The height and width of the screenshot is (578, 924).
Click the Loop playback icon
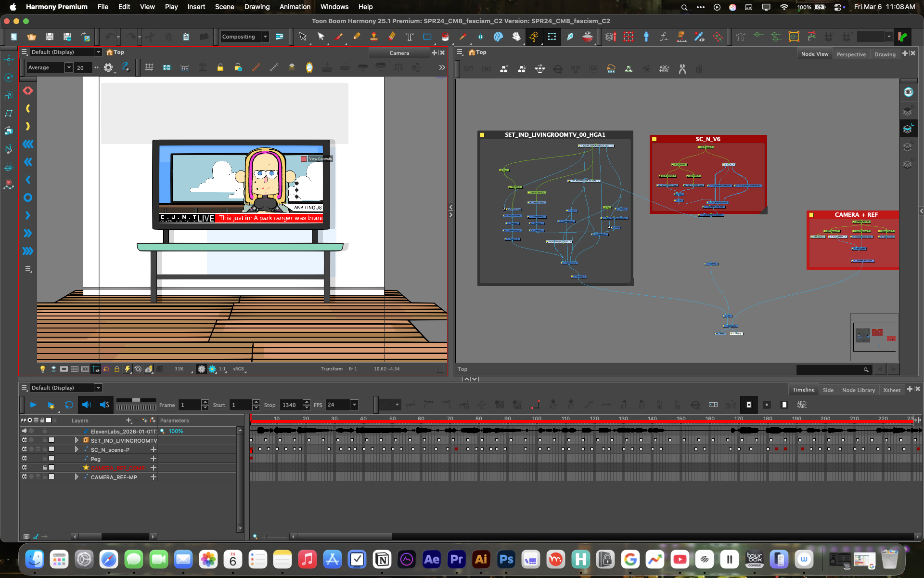coord(69,405)
